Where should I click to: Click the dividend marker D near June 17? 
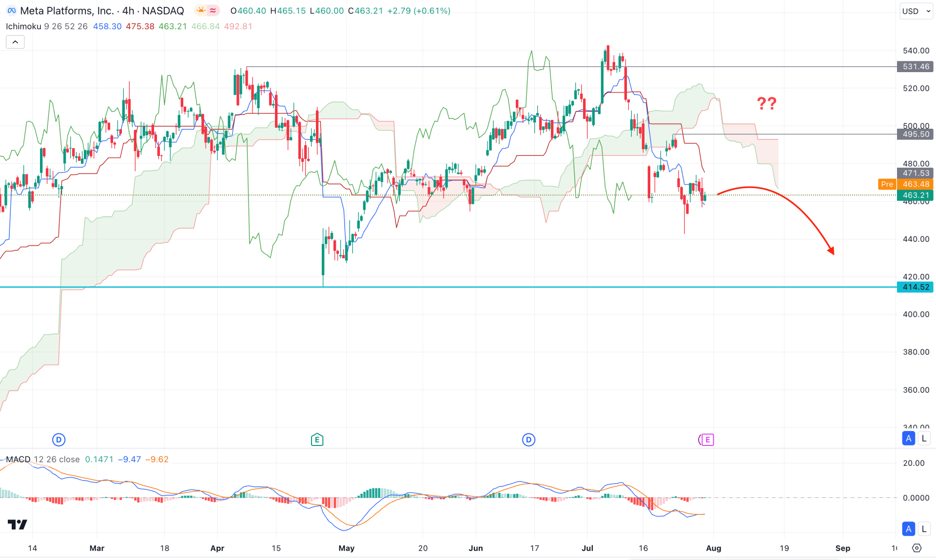point(528,440)
